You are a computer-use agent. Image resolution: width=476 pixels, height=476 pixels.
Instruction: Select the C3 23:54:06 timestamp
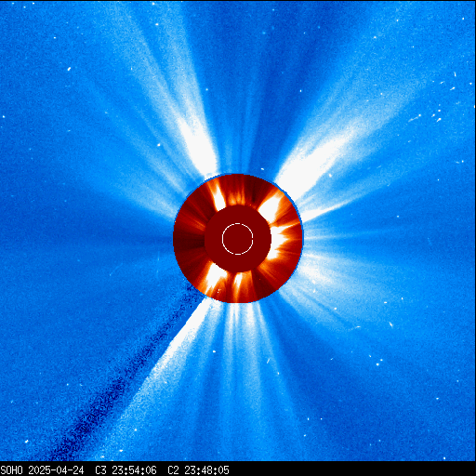[126, 470]
